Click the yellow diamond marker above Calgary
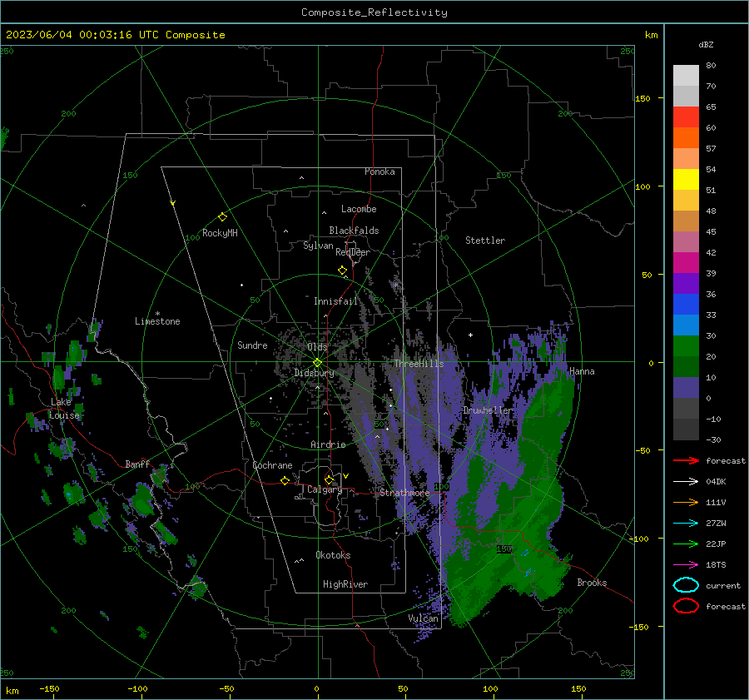Viewport: 749px width, 700px height. [x=329, y=479]
